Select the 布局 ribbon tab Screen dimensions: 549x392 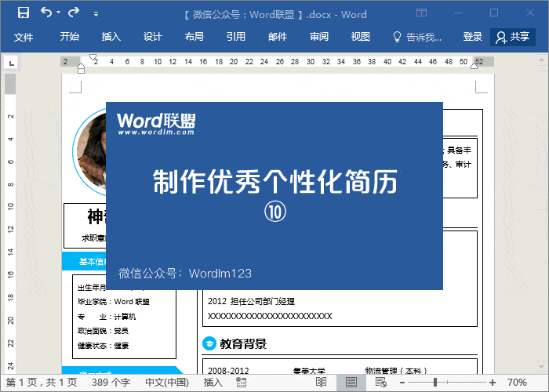pyautogui.click(x=195, y=37)
